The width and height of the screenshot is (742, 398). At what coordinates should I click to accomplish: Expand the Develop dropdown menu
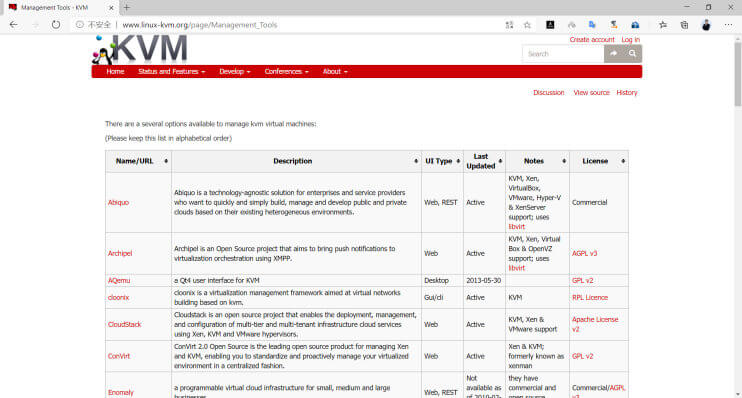235,71
